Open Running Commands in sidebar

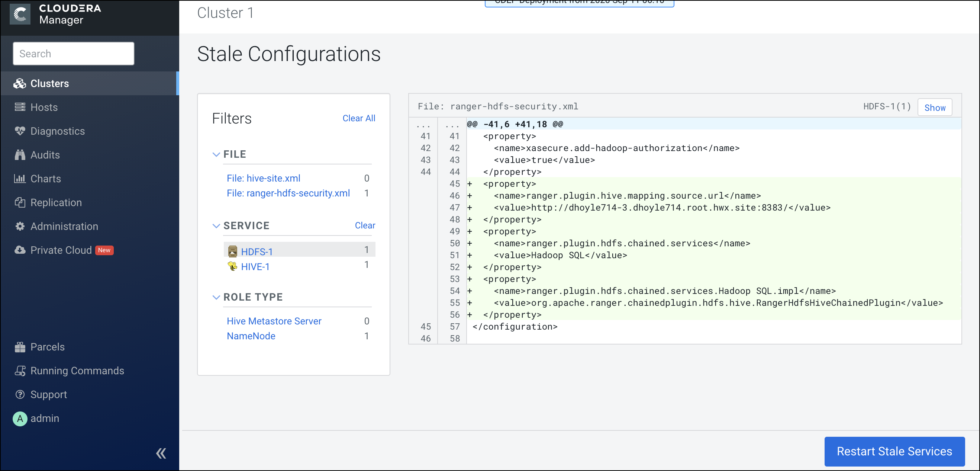pos(77,371)
